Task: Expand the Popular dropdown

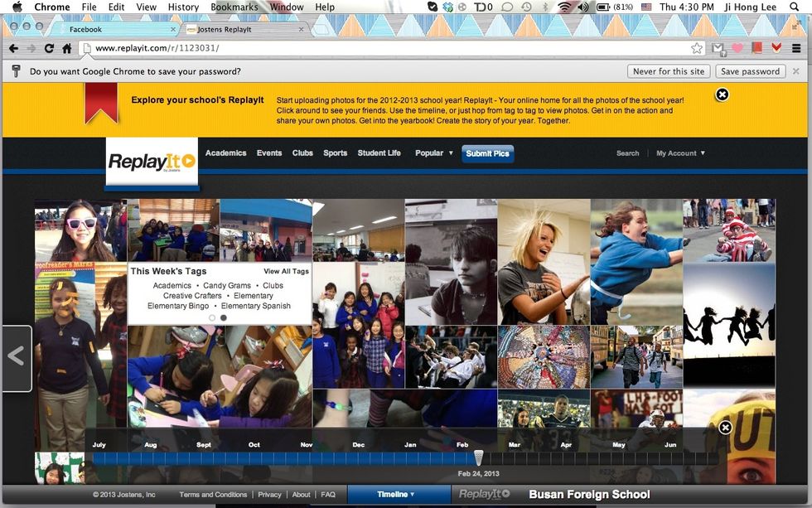Action: tap(434, 152)
